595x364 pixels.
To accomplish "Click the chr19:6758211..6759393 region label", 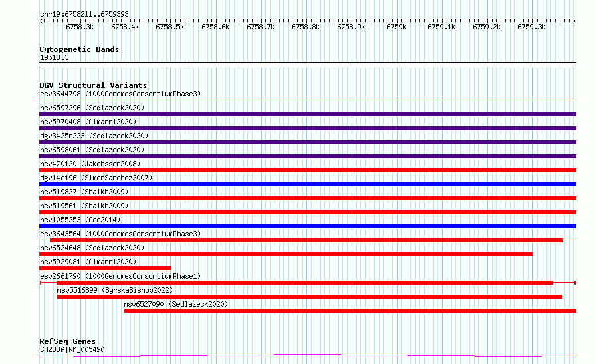I will pyautogui.click(x=84, y=14).
